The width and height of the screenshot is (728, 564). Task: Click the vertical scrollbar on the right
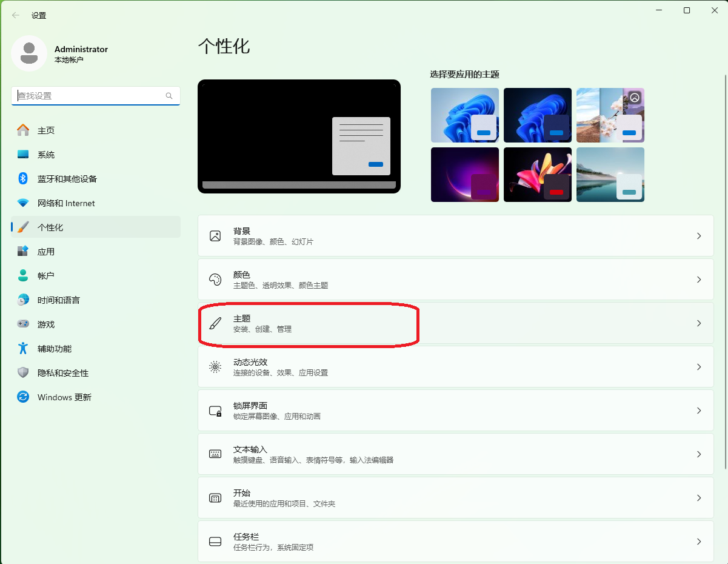click(725, 271)
